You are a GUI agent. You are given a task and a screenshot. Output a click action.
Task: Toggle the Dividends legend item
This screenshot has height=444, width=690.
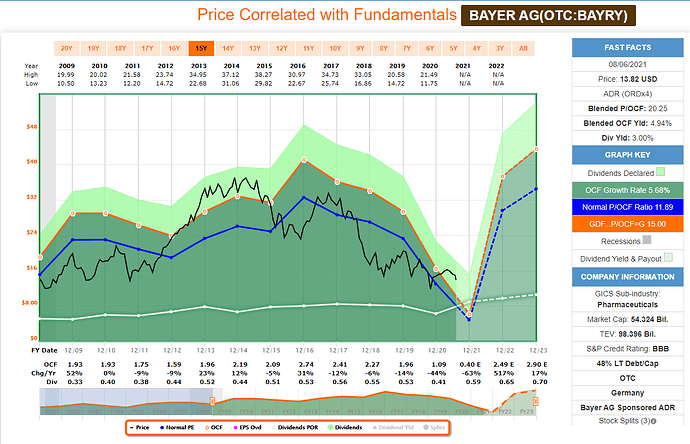click(x=345, y=427)
